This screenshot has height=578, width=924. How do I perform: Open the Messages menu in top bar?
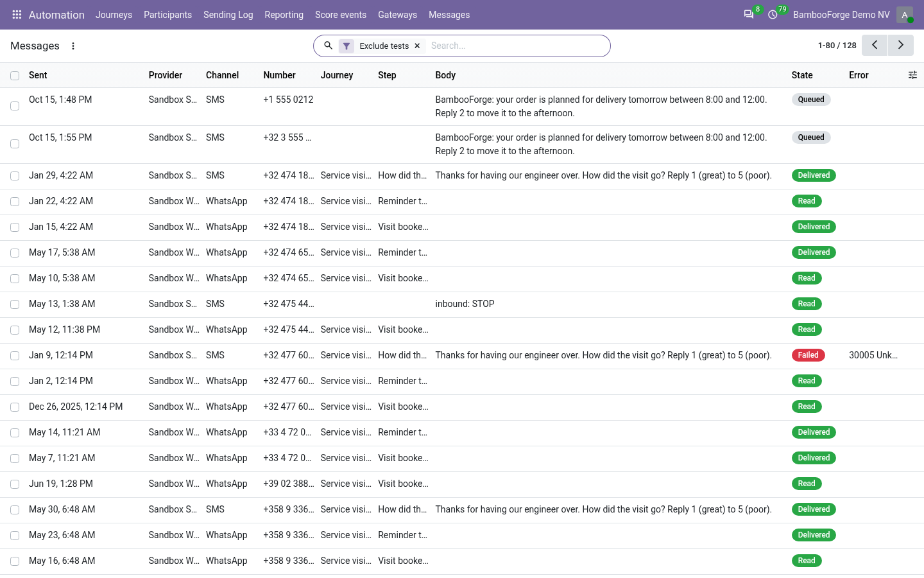coord(449,15)
